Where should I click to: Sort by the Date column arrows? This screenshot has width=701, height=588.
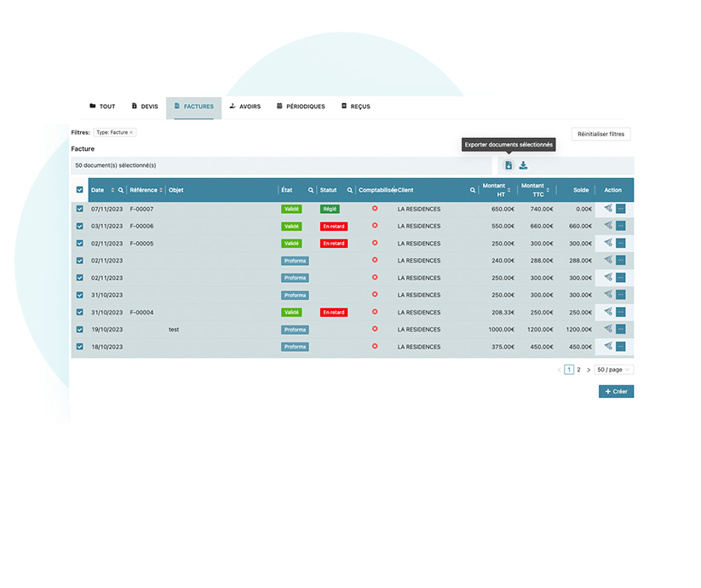pos(112,190)
